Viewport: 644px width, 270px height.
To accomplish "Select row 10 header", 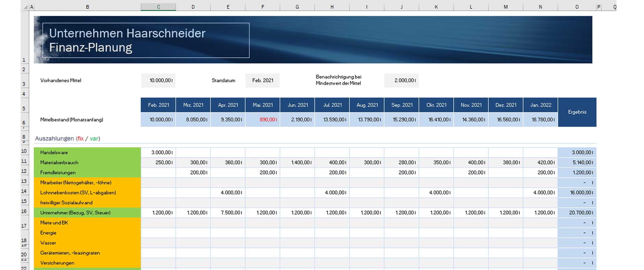I will (x=24, y=151).
